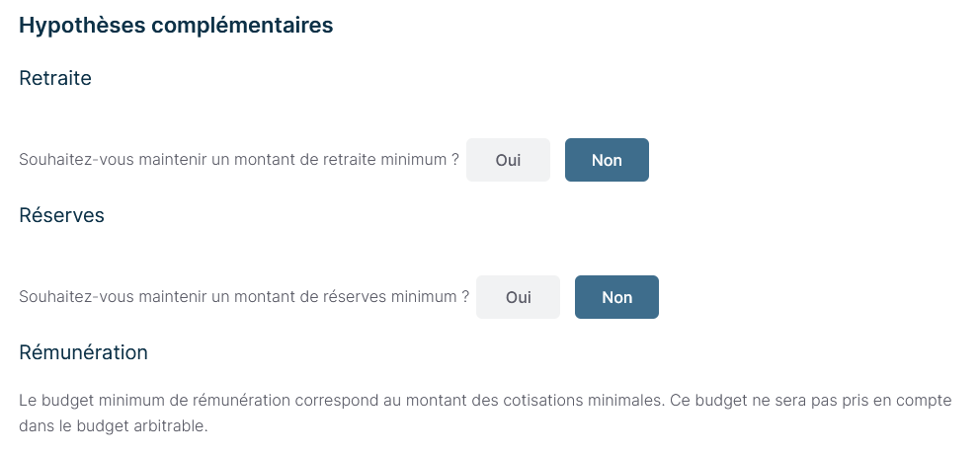Click the "Hypothèses complémentaires" title
Viewport: 980px width, 454px height.
tap(176, 26)
